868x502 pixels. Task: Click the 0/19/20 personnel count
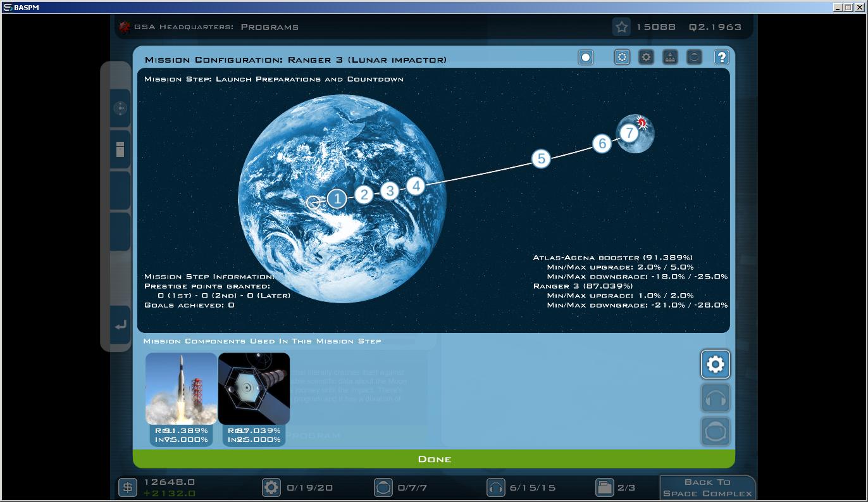[310, 488]
